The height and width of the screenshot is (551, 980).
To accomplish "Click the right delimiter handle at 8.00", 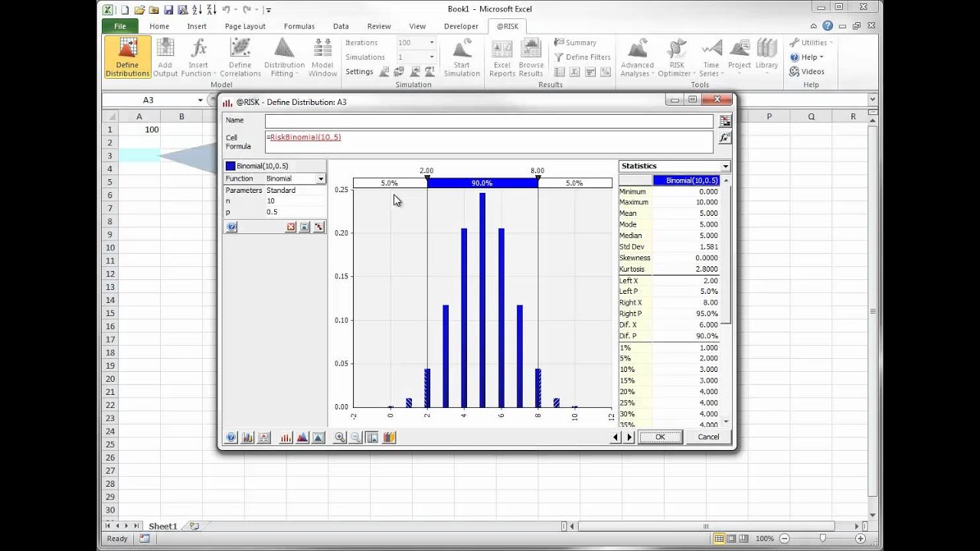I will [537, 178].
